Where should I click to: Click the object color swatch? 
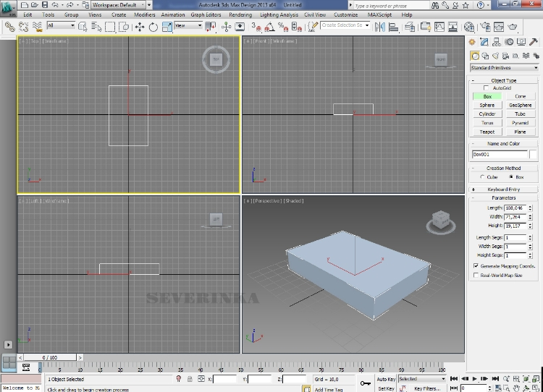(x=534, y=154)
